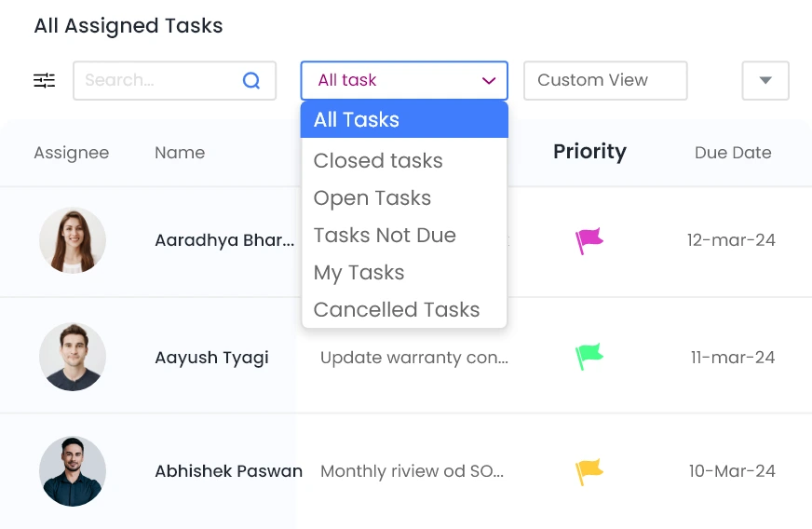
Task: Click the filter sliders icon
Action: pos(45,81)
